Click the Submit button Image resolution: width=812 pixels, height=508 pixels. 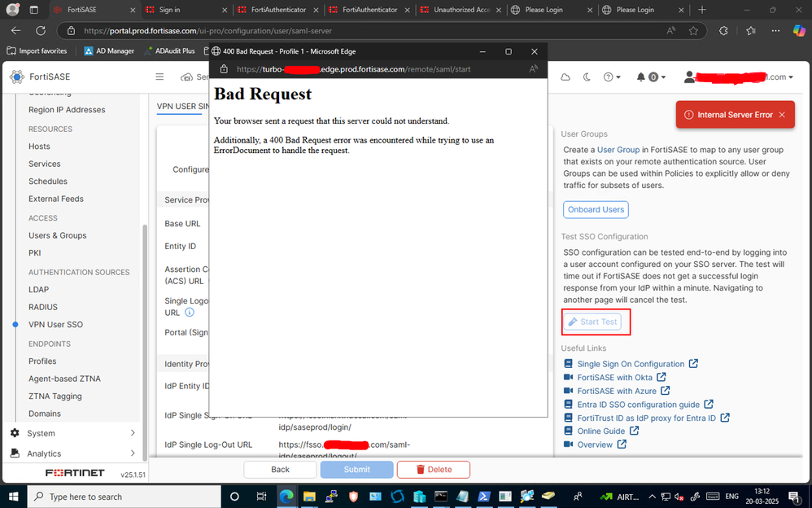tap(357, 469)
